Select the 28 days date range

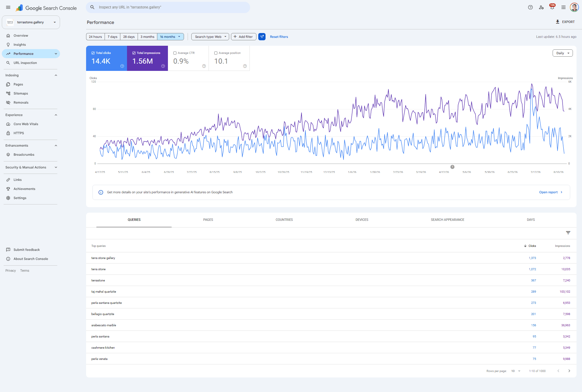pyautogui.click(x=129, y=37)
